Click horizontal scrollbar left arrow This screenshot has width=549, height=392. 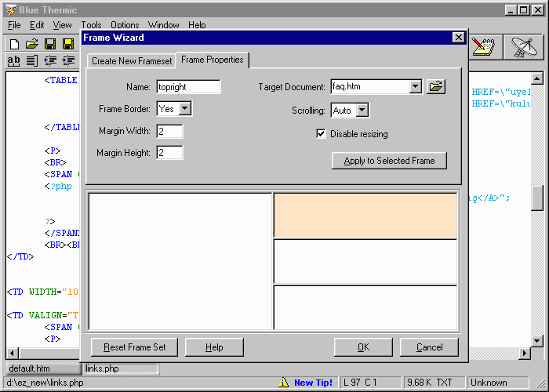12,353
